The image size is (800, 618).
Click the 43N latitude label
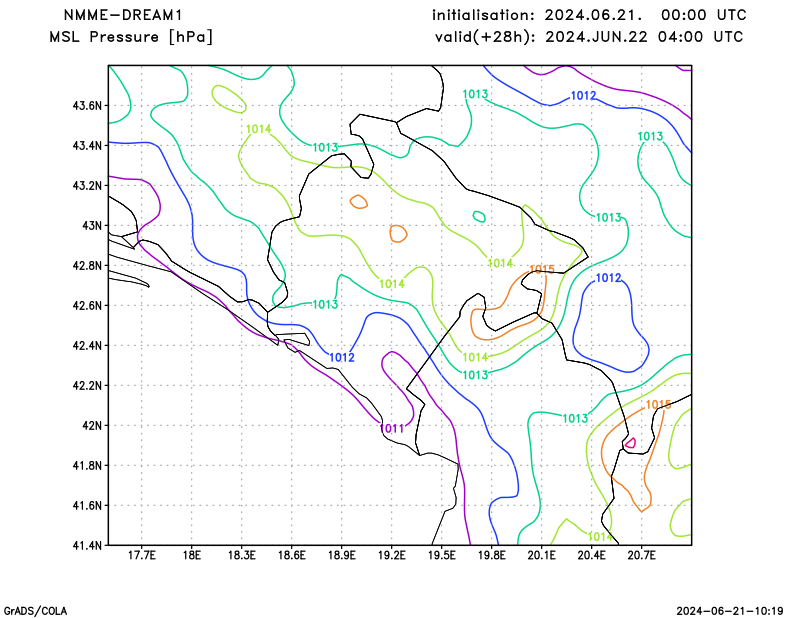[92, 226]
